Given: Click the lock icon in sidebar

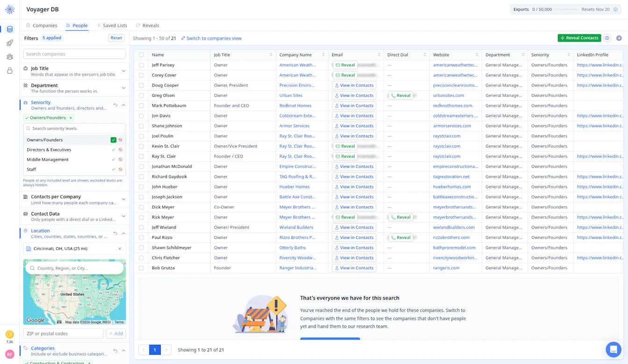Looking at the screenshot, I should [x=10, y=71].
